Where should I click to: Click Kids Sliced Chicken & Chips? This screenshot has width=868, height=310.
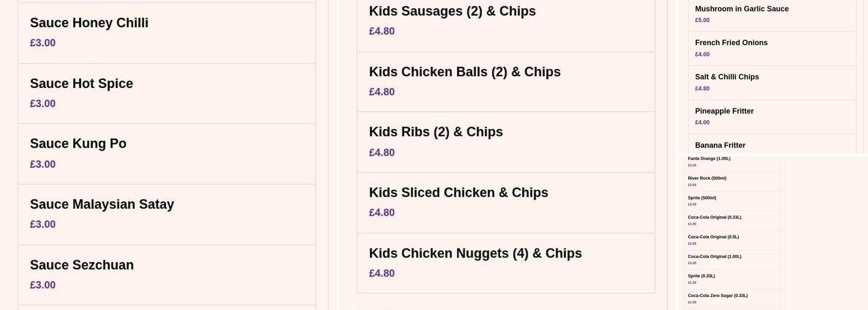[x=505, y=202]
